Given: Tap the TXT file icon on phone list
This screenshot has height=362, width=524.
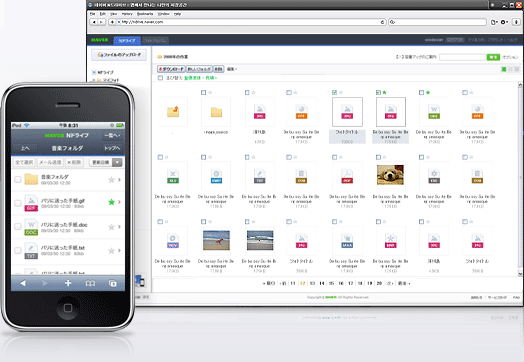Looking at the screenshot, I should pos(31,251).
